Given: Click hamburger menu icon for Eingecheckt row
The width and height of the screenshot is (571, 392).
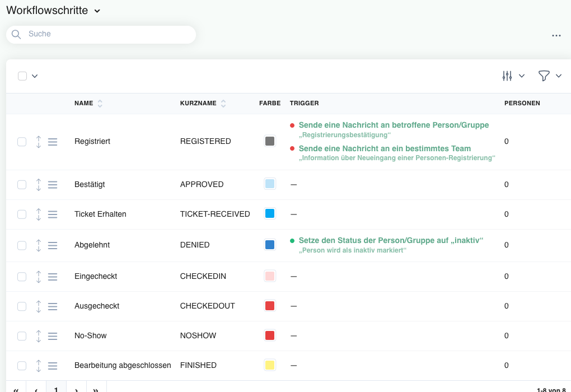Looking at the screenshot, I should click(53, 277).
